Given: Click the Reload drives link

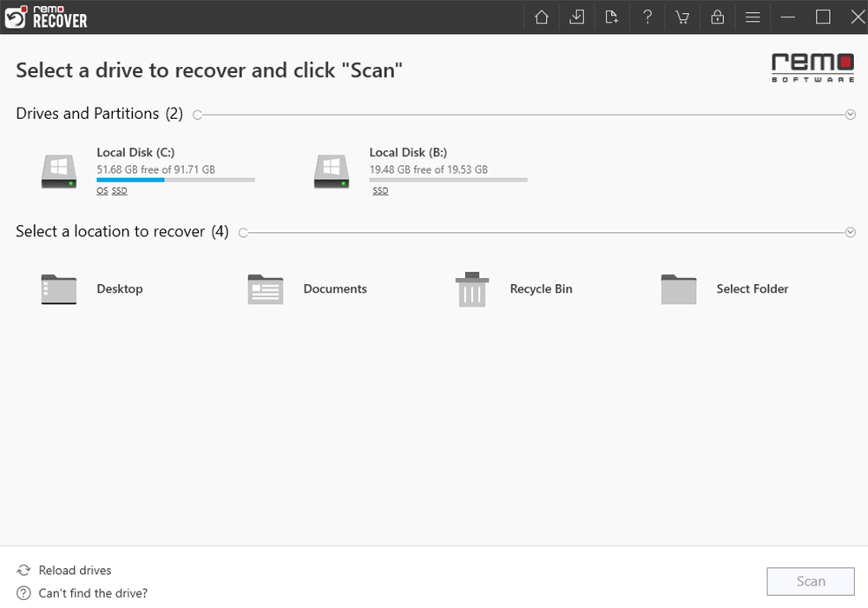Looking at the screenshot, I should click(x=75, y=571).
